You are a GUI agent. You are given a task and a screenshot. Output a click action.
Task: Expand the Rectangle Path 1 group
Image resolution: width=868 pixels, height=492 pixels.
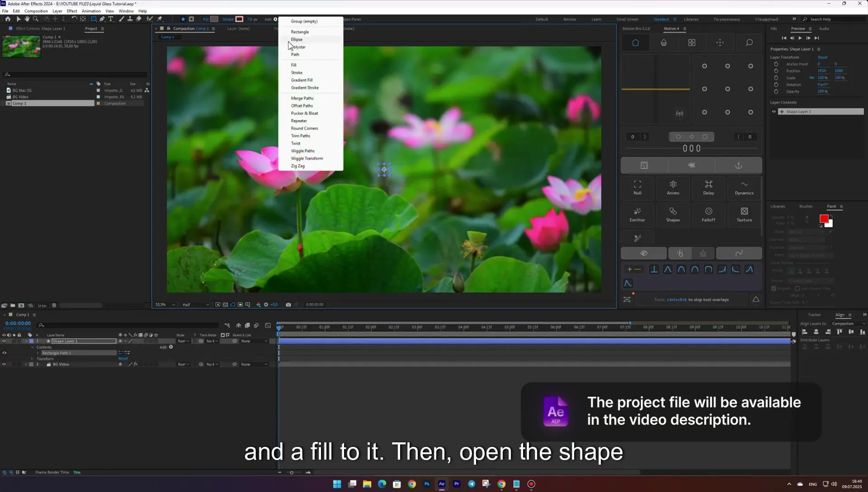(x=38, y=353)
